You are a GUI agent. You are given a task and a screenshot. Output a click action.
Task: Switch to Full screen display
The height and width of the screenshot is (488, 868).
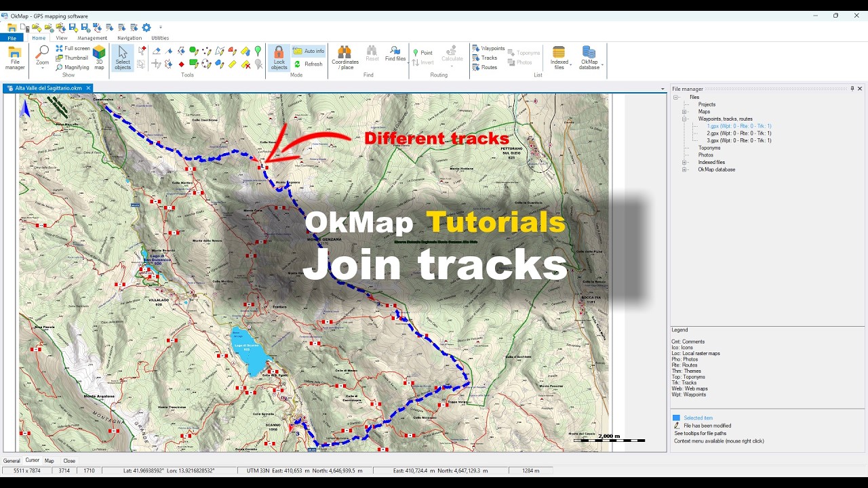click(x=73, y=48)
